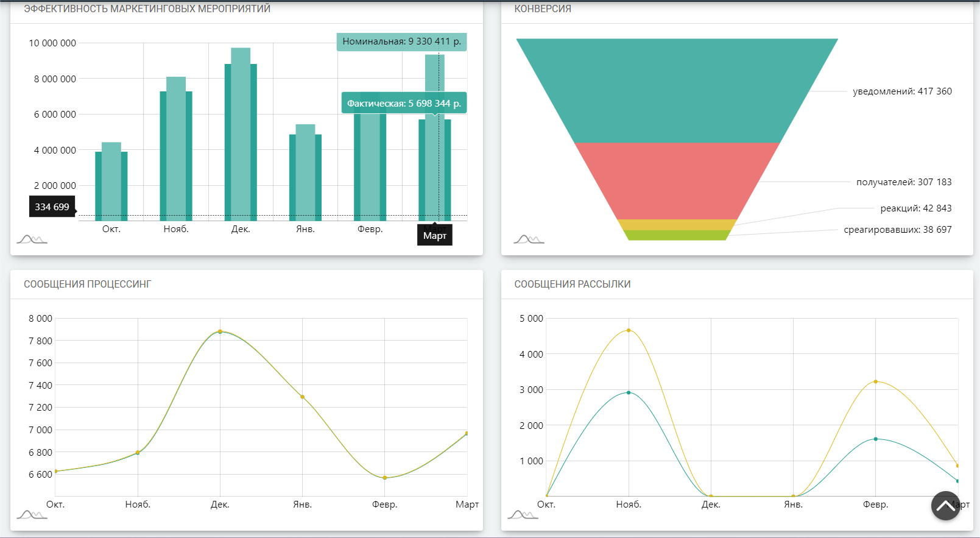This screenshot has height=538, width=980.
Task: Click the 'уведомлений: 417 360' funnel label
Action: [x=901, y=91]
